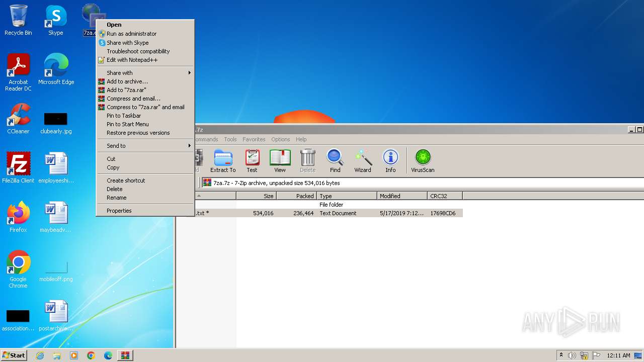The width and height of the screenshot is (644, 362).
Task: Choose Rename from the context menu
Action: (145, 198)
